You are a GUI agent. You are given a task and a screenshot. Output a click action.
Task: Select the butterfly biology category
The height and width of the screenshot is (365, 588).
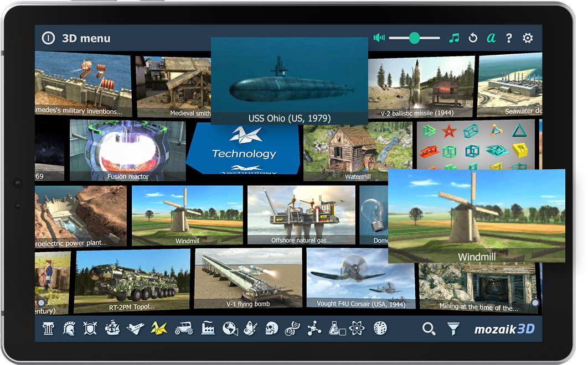(x=250, y=328)
